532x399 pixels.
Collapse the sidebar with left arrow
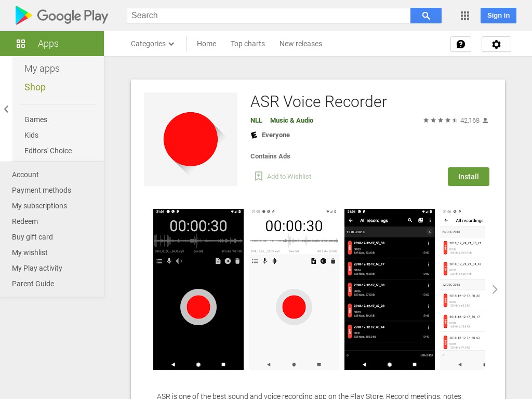pos(6,109)
